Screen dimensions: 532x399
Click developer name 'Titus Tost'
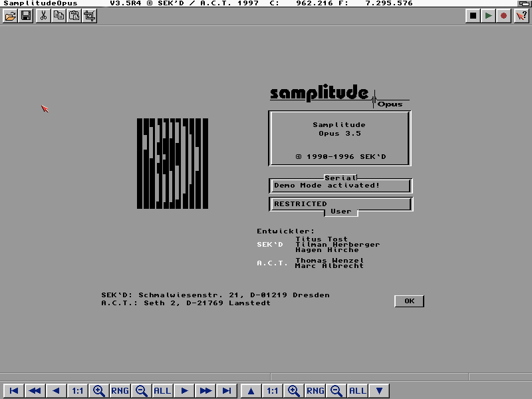(321, 239)
